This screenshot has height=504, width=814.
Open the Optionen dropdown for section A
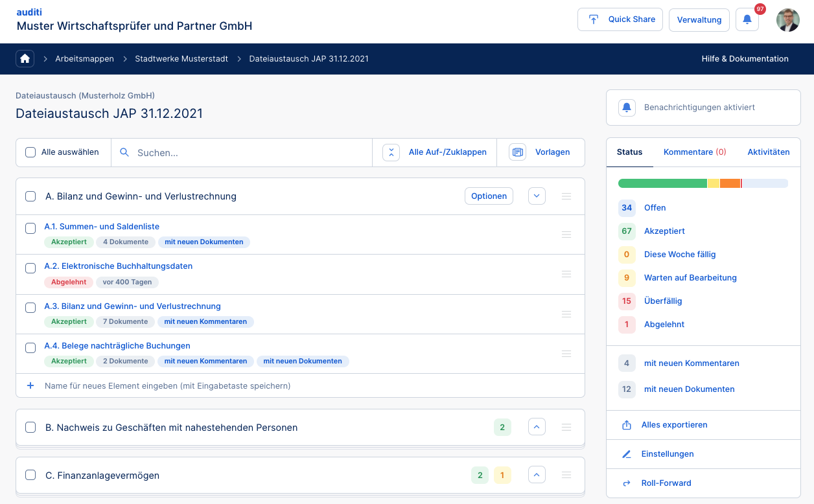tap(489, 196)
